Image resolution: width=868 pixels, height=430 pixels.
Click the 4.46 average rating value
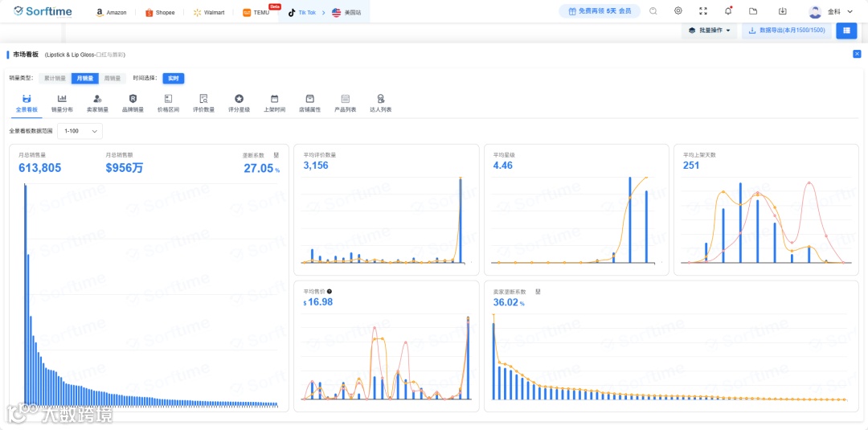click(504, 165)
